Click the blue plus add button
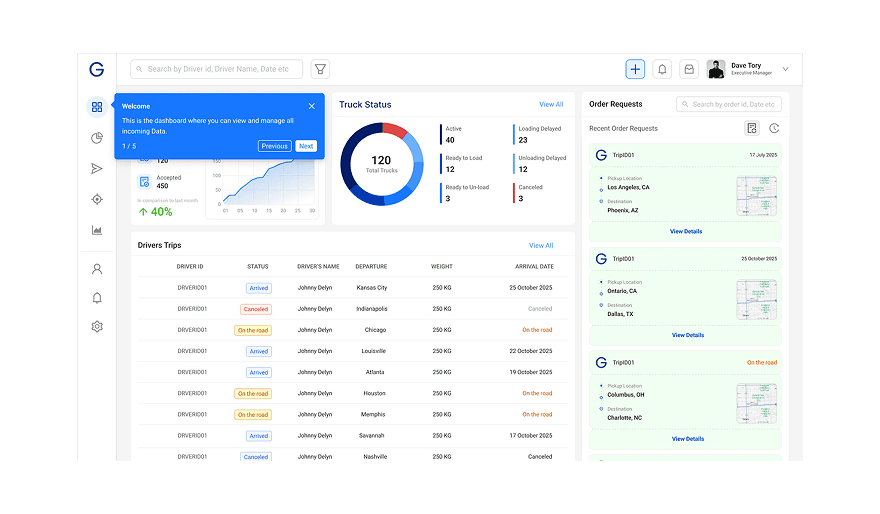This screenshot has width=880, height=514. [x=635, y=69]
